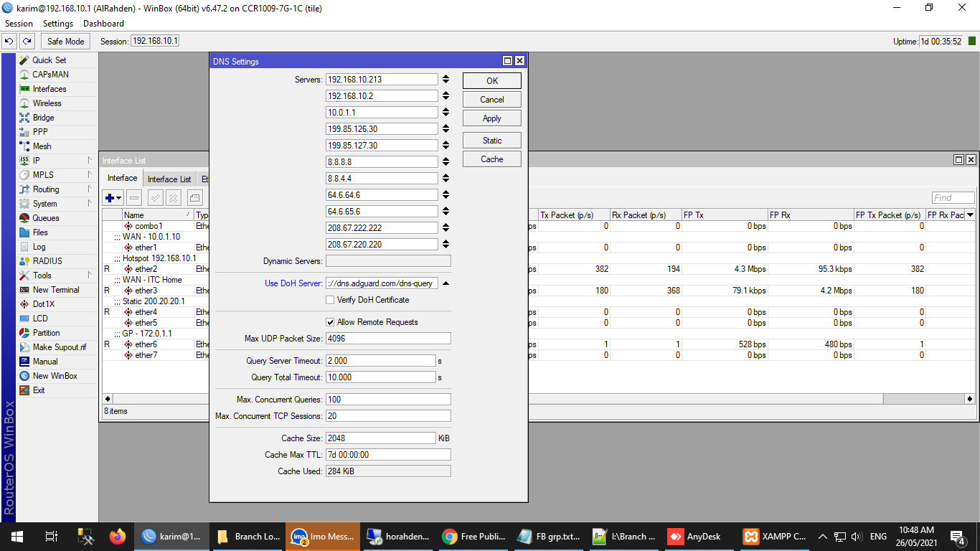The height and width of the screenshot is (551, 980).
Task: Expand Routing submenu in sidebar
Action: [x=90, y=189]
